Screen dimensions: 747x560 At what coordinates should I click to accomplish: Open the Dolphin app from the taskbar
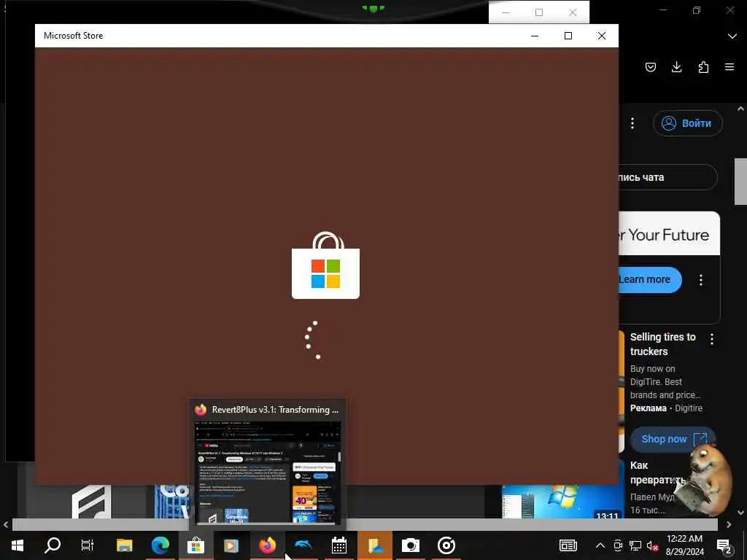[303, 545]
